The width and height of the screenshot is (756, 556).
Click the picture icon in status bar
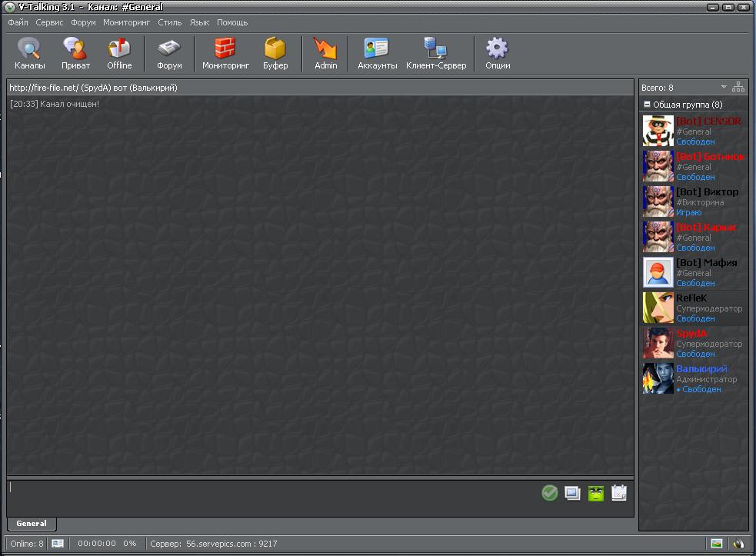(x=717, y=544)
